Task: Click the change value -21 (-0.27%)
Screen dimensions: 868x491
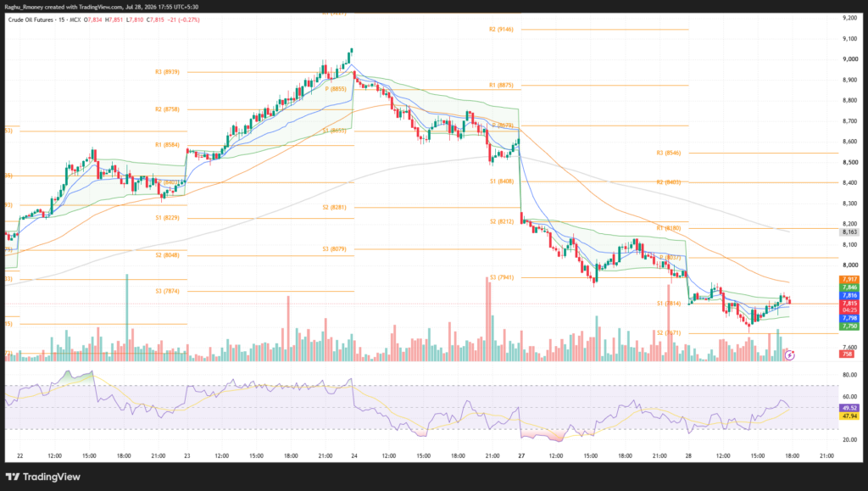Action: click(x=184, y=20)
